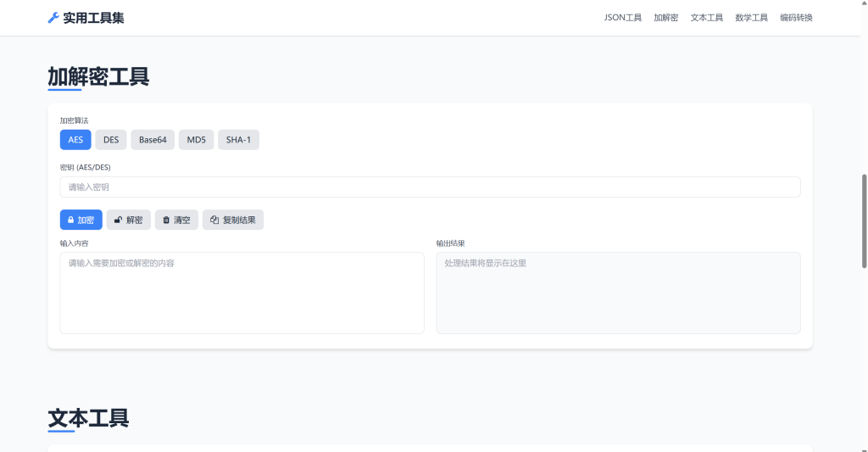Go to 加解密 navigation link
Viewport: 868px width, 452px height.
tap(666, 18)
